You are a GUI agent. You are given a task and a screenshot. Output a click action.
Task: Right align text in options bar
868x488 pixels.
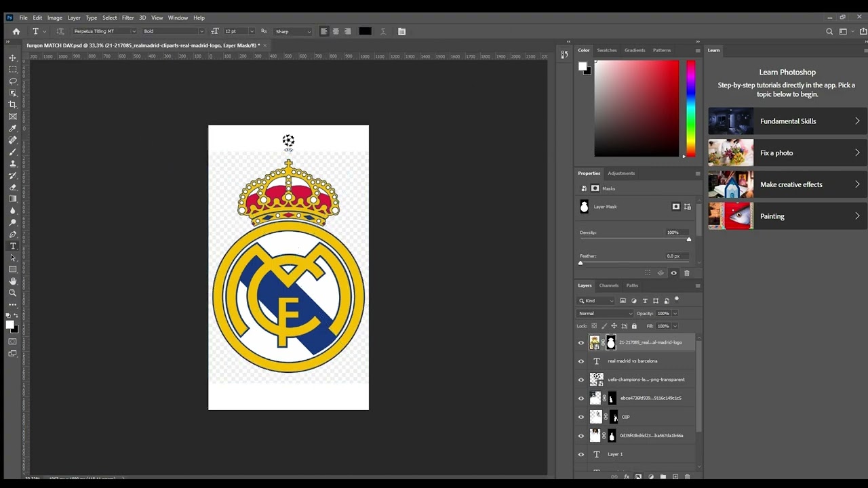pyautogui.click(x=347, y=31)
